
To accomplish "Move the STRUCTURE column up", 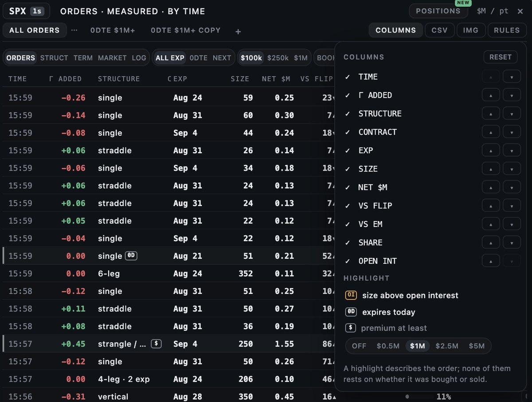I will (x=491, y=114).
